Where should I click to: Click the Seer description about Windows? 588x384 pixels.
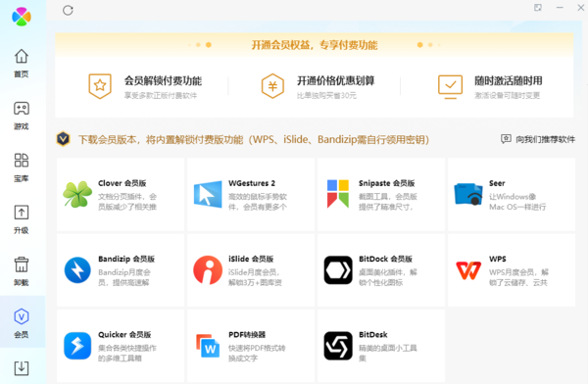(x=517, y=202)
